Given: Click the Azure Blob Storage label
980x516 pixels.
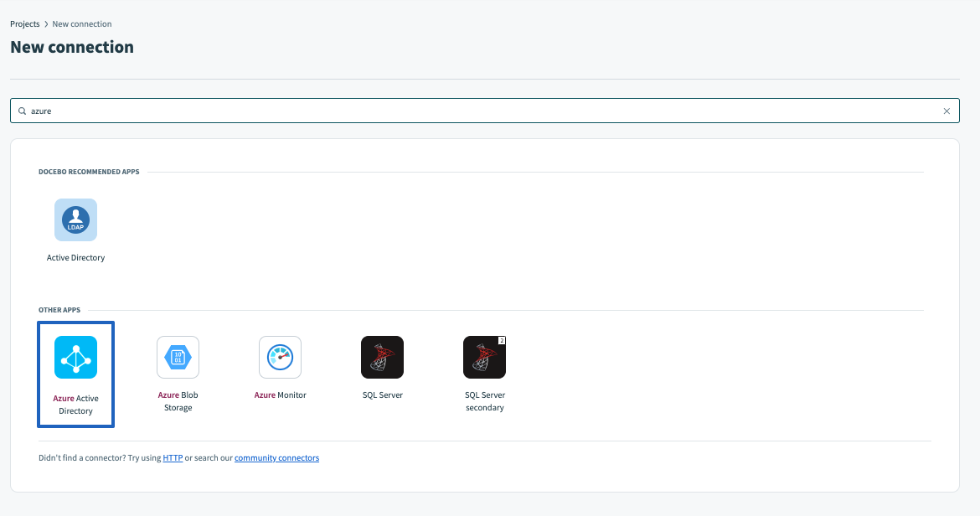Looking at the screenshot, I should [178, 400].
